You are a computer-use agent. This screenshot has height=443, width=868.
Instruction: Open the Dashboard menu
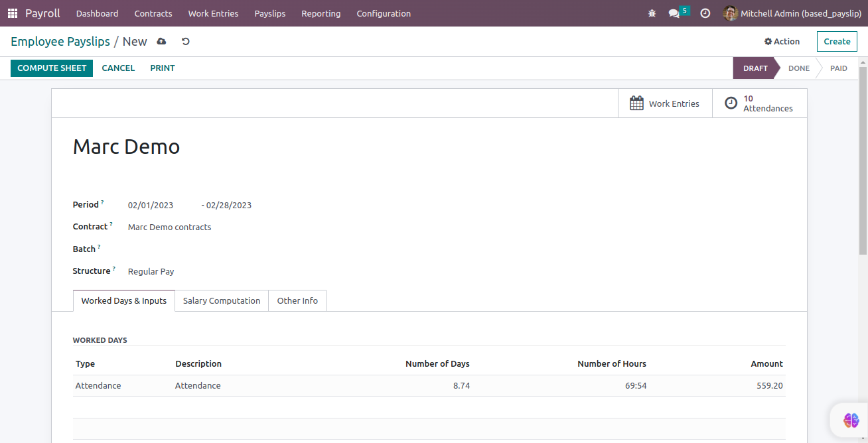[98, 13]
